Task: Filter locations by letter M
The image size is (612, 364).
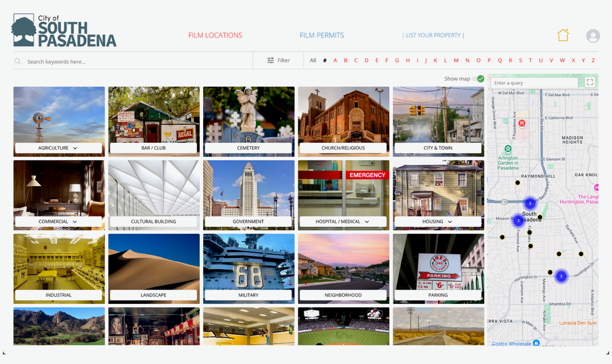Action: 456,61
